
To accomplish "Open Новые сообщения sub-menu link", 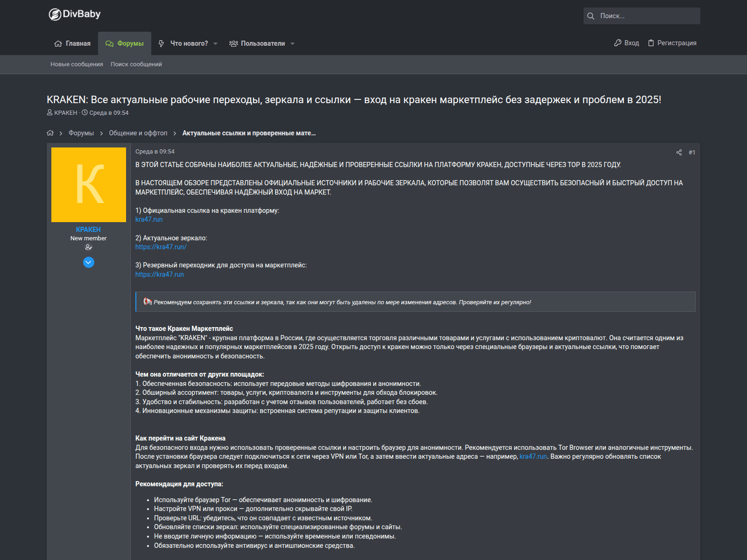I will [x=77, y=64].
